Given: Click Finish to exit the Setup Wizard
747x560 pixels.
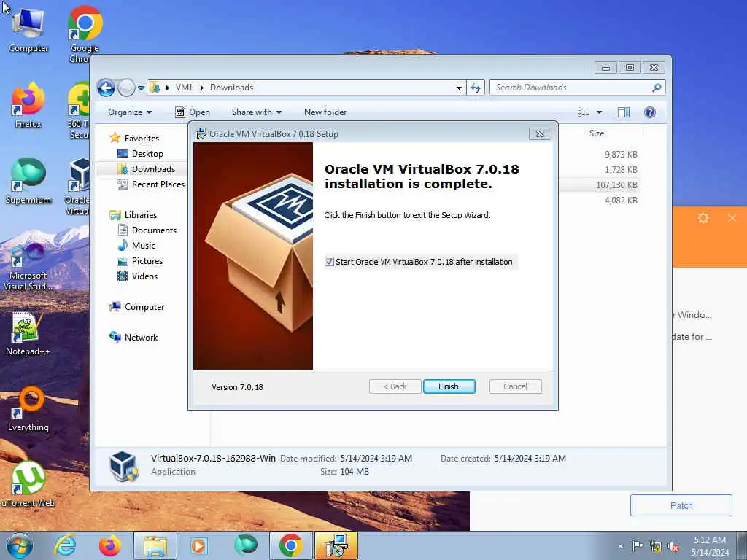Looking at the screenshot, I should (449, 386).
